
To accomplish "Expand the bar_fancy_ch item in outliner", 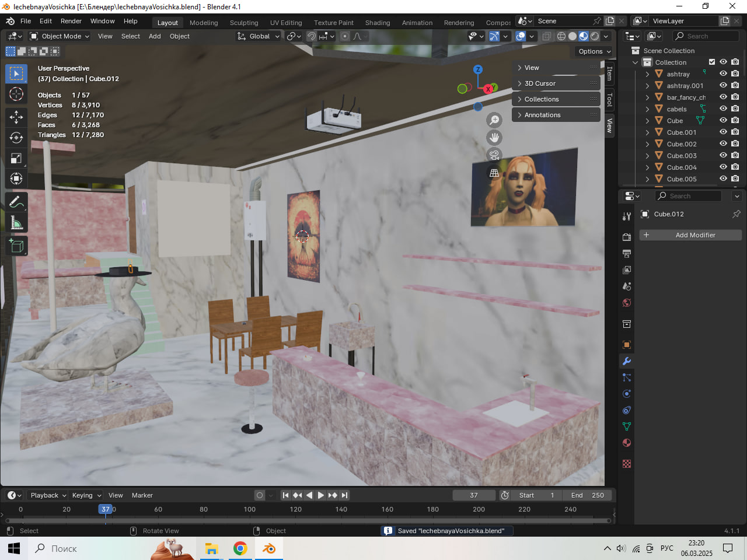I will coord(647,97).
